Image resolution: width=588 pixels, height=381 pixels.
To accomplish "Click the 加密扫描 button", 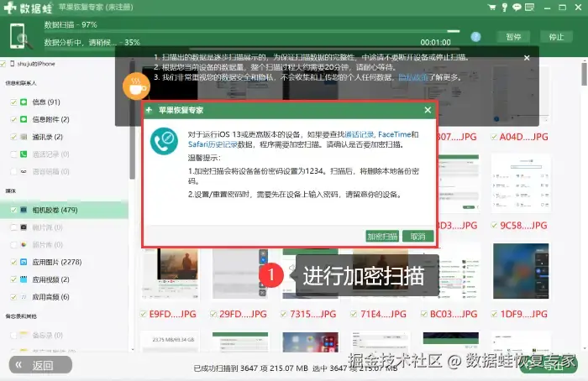I will 382,237.
